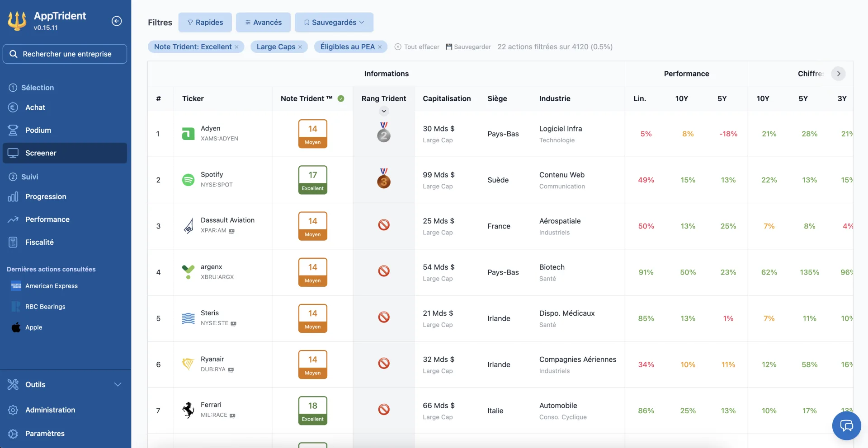Click Tout effacer to clear filters
The width and height of the screenshot is (868, 448).
point(417,47)
